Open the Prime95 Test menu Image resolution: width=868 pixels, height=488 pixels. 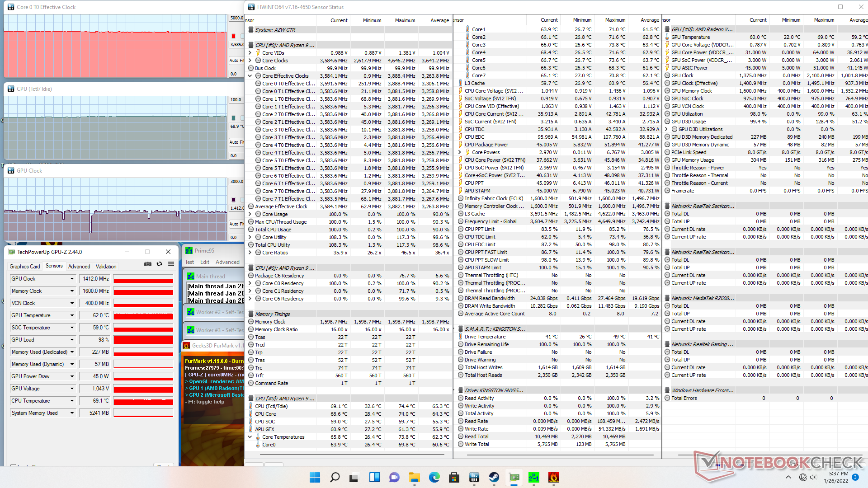point(189,262)
